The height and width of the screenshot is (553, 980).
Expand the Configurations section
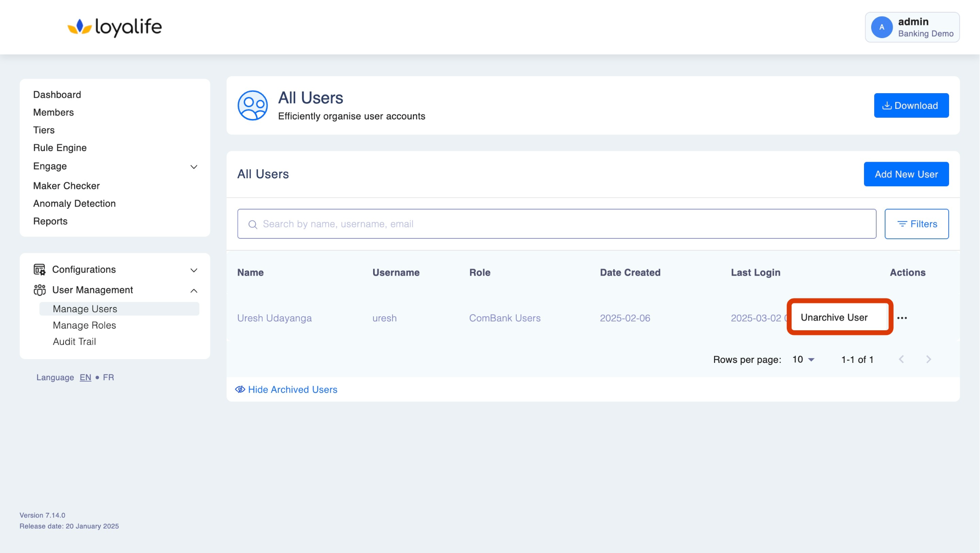click(x=194, y=270)
